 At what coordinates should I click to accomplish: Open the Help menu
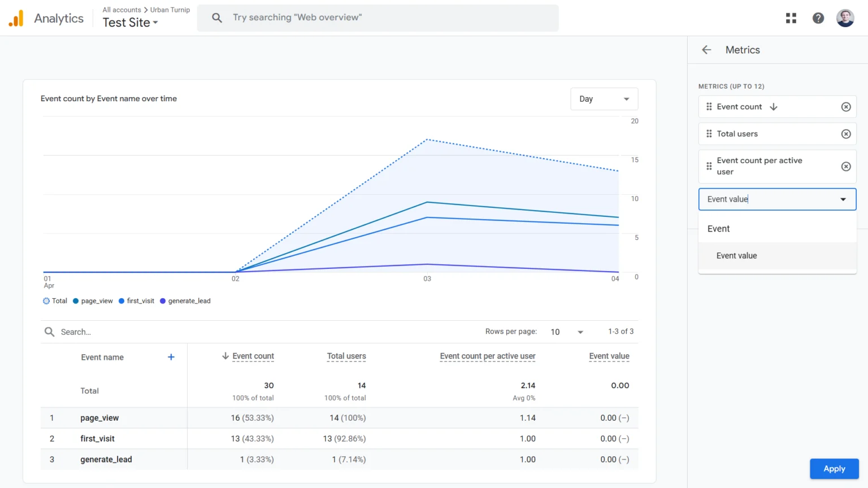tap(818, 18)
